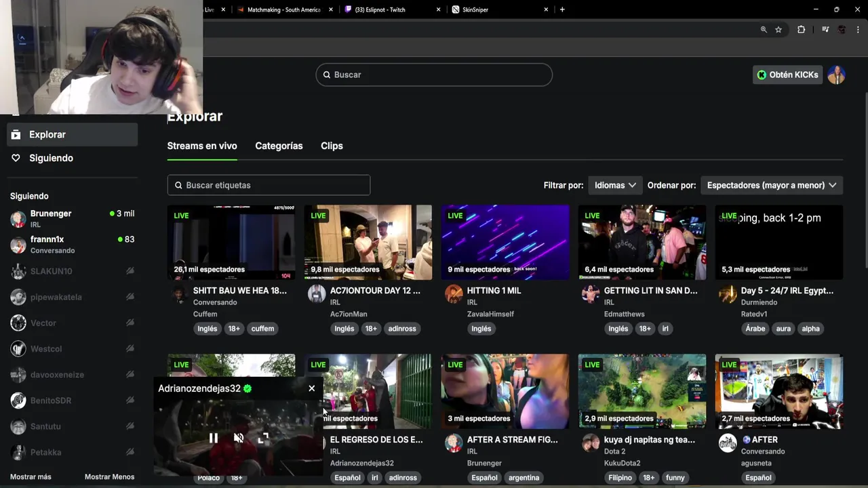Click the Siguiendo heart icon
The image size is (868, 488).
(16, 158)
